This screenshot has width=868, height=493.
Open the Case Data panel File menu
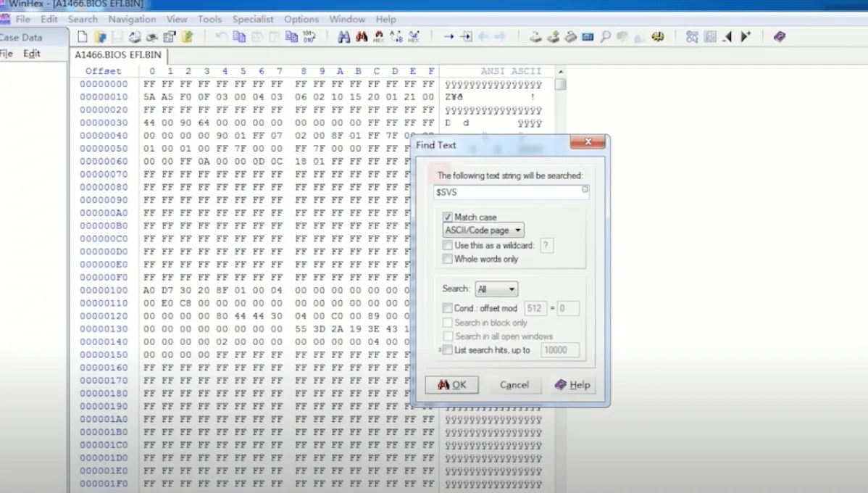click(7, 54)
